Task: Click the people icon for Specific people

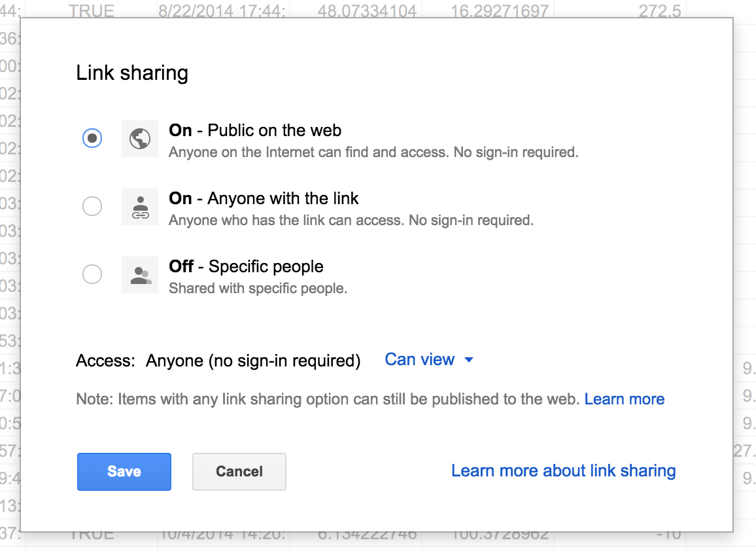Action: pyautogui.click(x=140, y=275)
